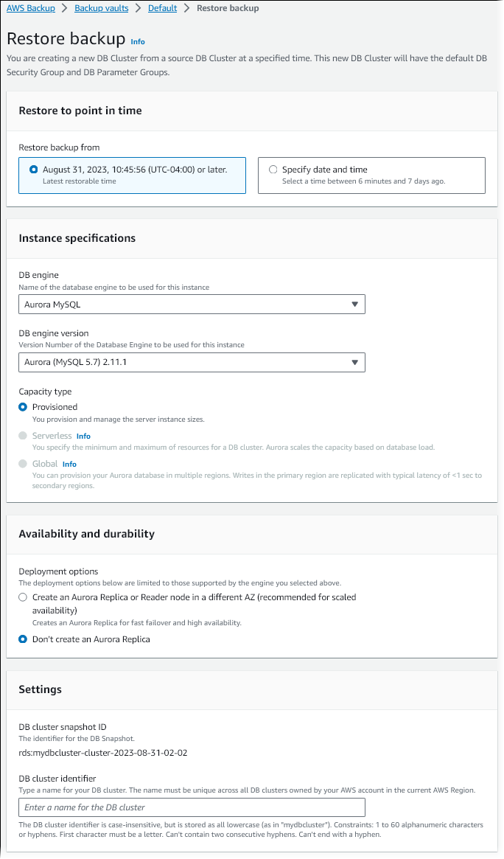
Task: Enable "Create an Aurora Replica" deployment option
Action: click(22, 597)
